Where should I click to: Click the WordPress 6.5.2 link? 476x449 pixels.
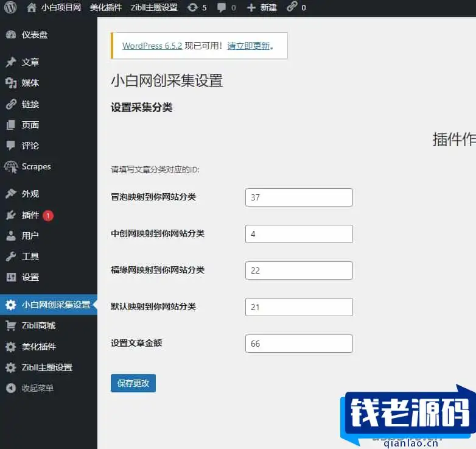[152, 46]
